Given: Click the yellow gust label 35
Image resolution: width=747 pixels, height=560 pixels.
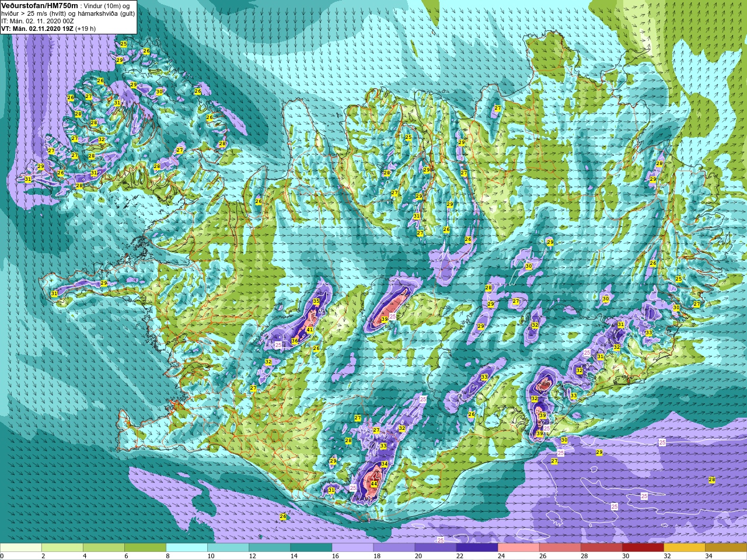Looking at the screenshot, I should 316,302.
